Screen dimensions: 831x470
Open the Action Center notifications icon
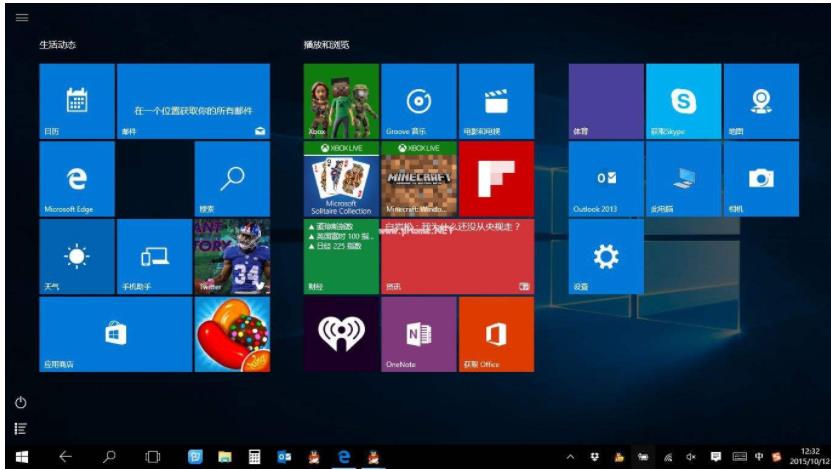(x=715, y=457)
